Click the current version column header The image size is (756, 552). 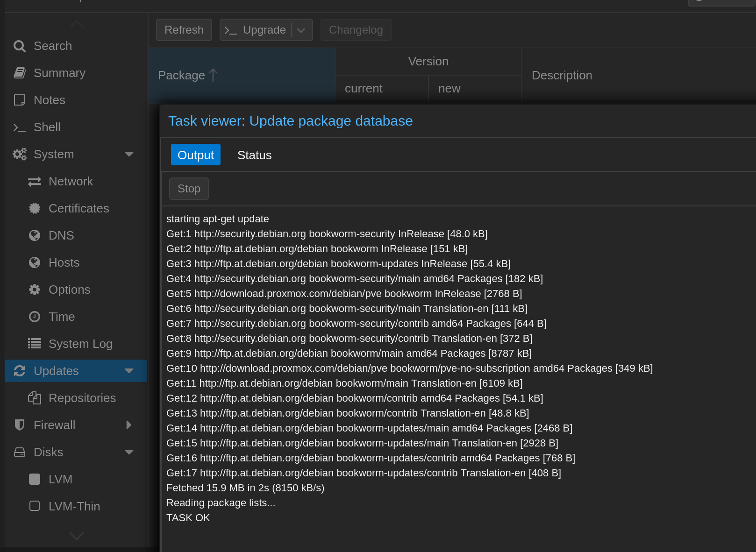[x=382, y=89]
